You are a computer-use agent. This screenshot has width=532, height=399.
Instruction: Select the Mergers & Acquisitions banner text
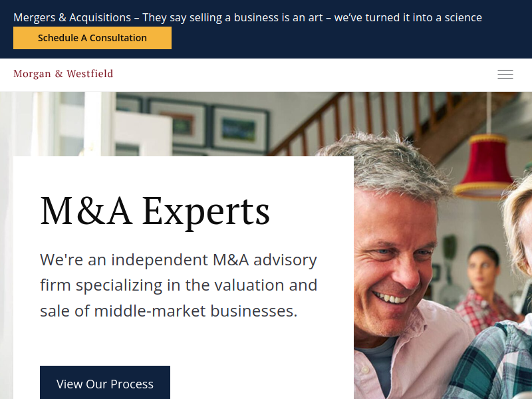247,17
